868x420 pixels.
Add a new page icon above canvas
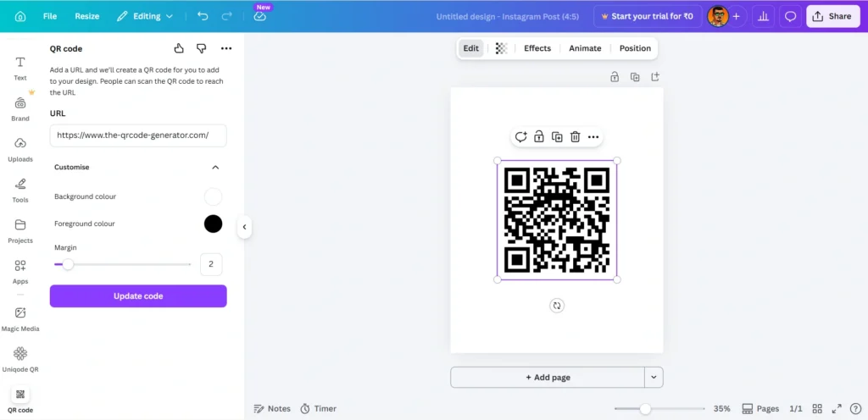click(x=655, y=77)
